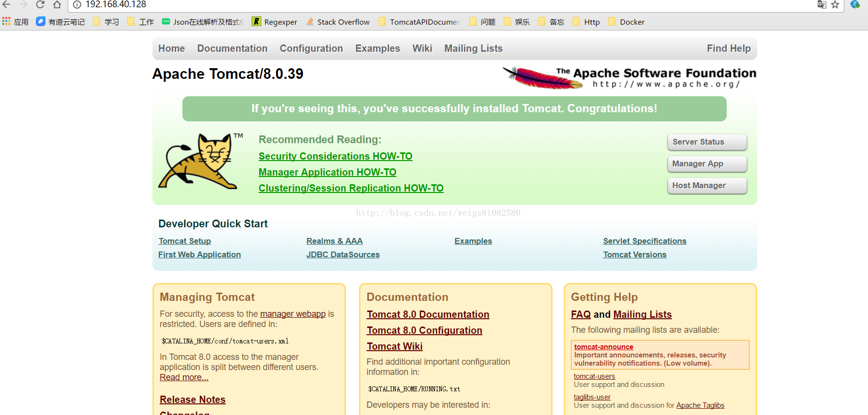Click the $CATALINA_HOME/conf/tomcat-users.xml path text

(x=225, y=341)
